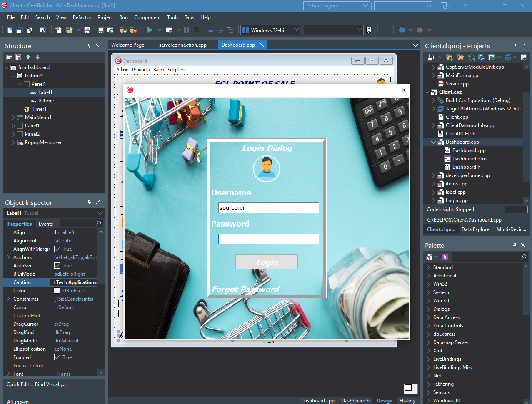Click the Move Up arrow in Structure panel
The width and height of the screenshot is (532, 404).
click(28, 57)
